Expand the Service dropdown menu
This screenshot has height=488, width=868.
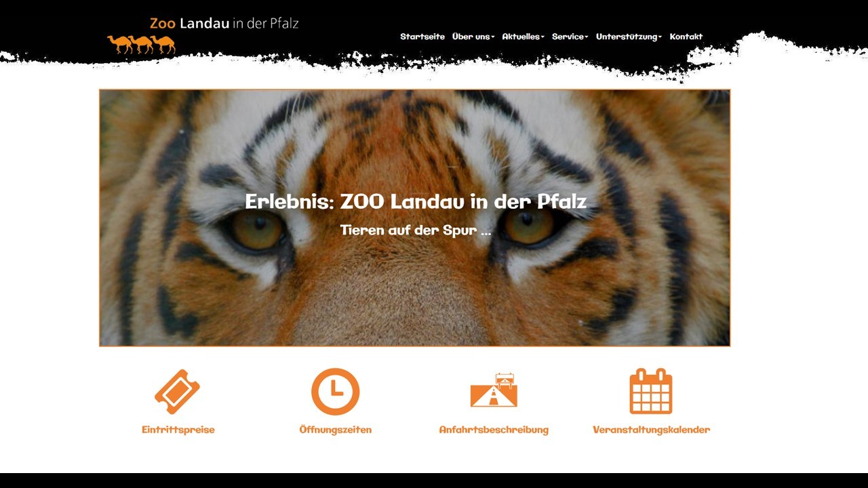tap(570, 37)
